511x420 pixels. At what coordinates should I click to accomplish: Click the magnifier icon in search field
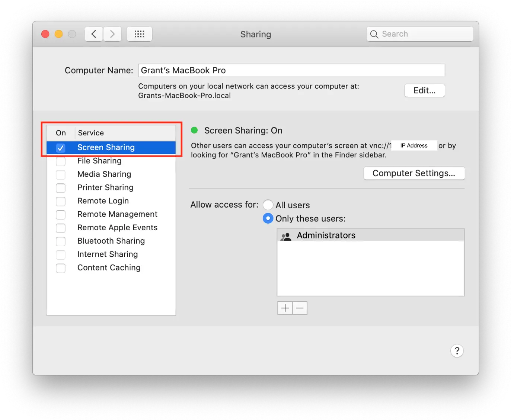pyautogui.click(x=374, y=34)
